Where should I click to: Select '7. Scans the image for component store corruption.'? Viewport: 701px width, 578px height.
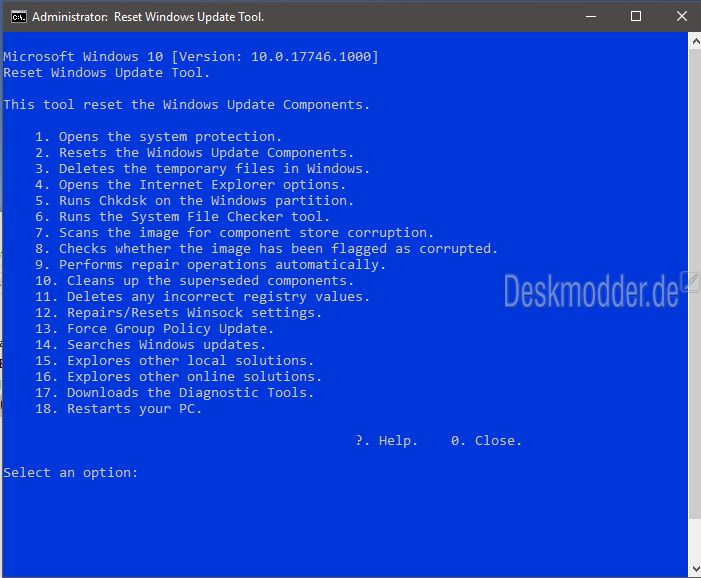(235, 233)
